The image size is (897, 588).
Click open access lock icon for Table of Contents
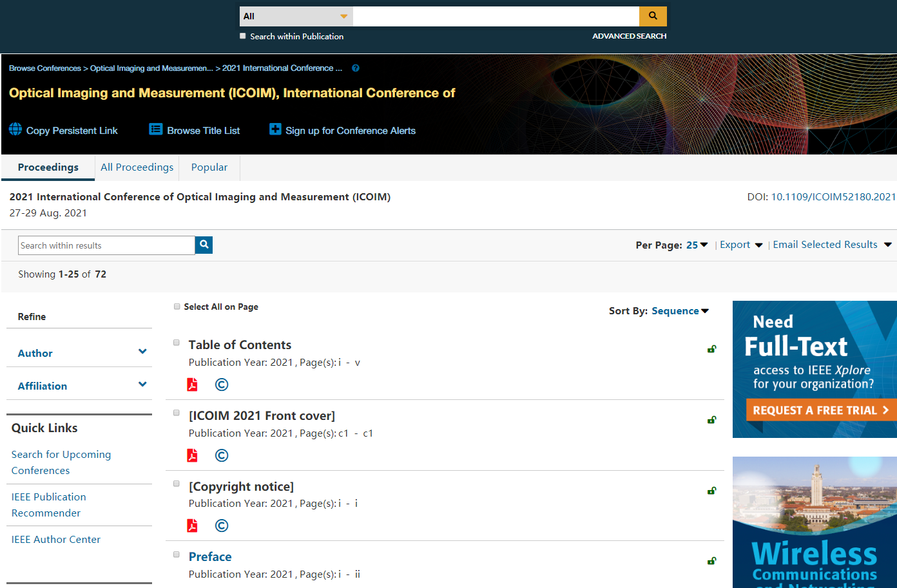(x=712, y=349)
